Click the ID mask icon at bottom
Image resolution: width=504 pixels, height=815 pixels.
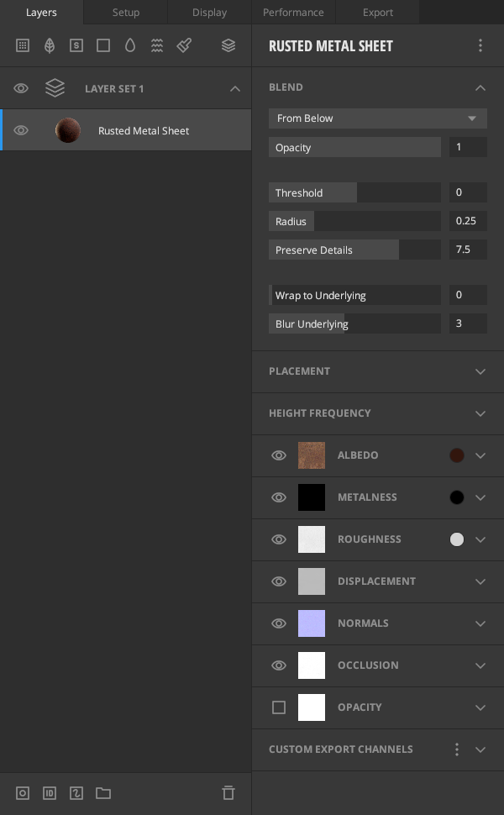50,793
